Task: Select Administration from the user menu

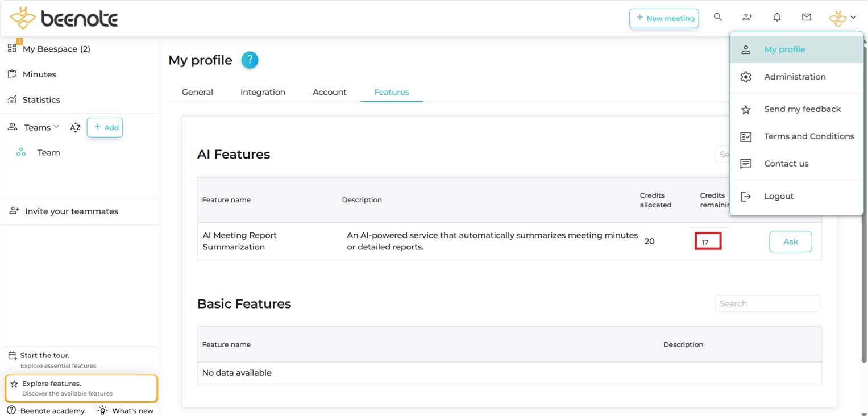Action: (795, 77)
